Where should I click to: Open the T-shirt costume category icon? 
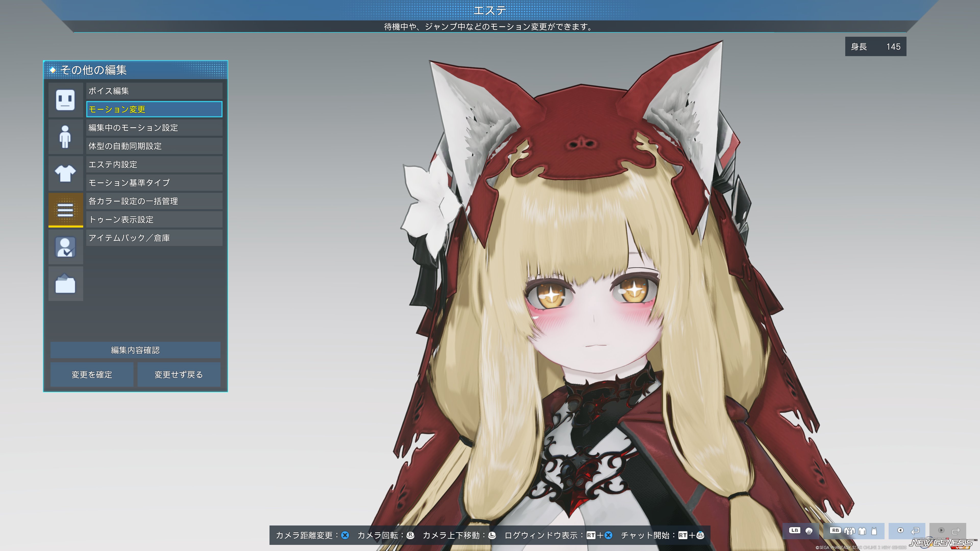[x=65, y=174]
